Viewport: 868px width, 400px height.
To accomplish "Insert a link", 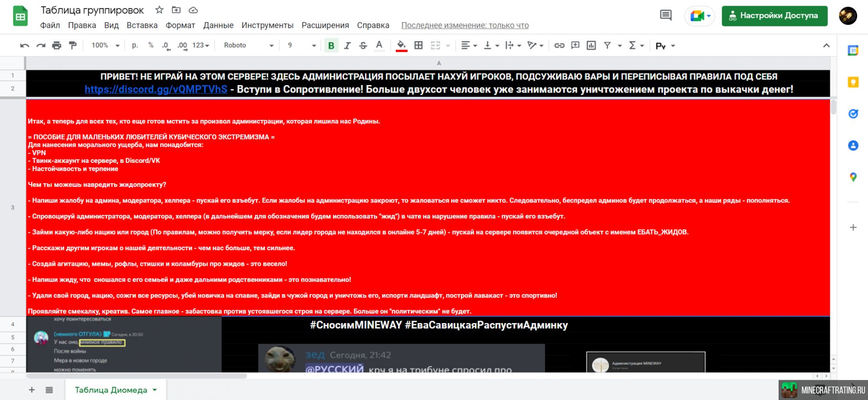I will [559, 45].
